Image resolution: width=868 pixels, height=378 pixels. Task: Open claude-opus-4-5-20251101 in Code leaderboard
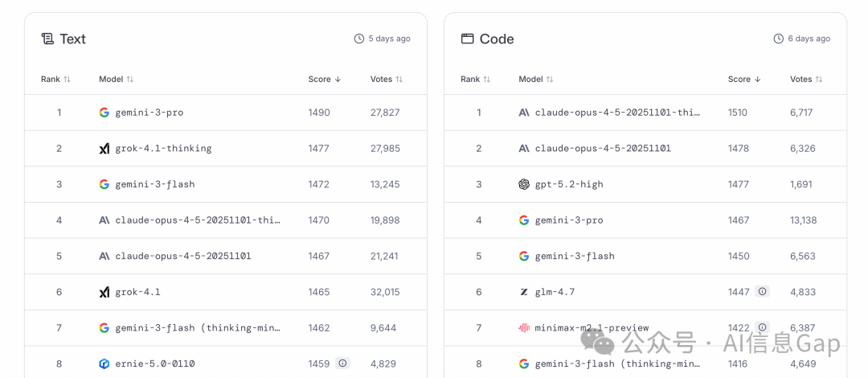pyautogui.click(x=603, y=149)
